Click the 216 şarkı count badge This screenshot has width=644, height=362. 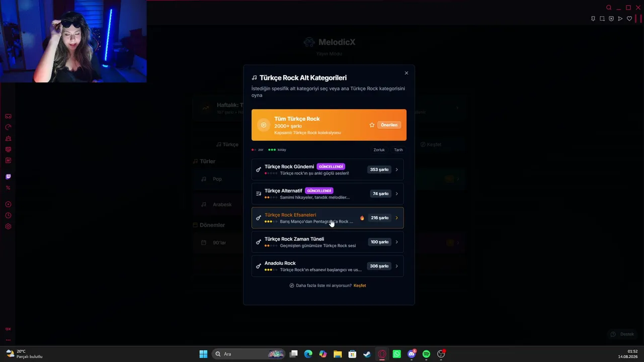point(379,218)
